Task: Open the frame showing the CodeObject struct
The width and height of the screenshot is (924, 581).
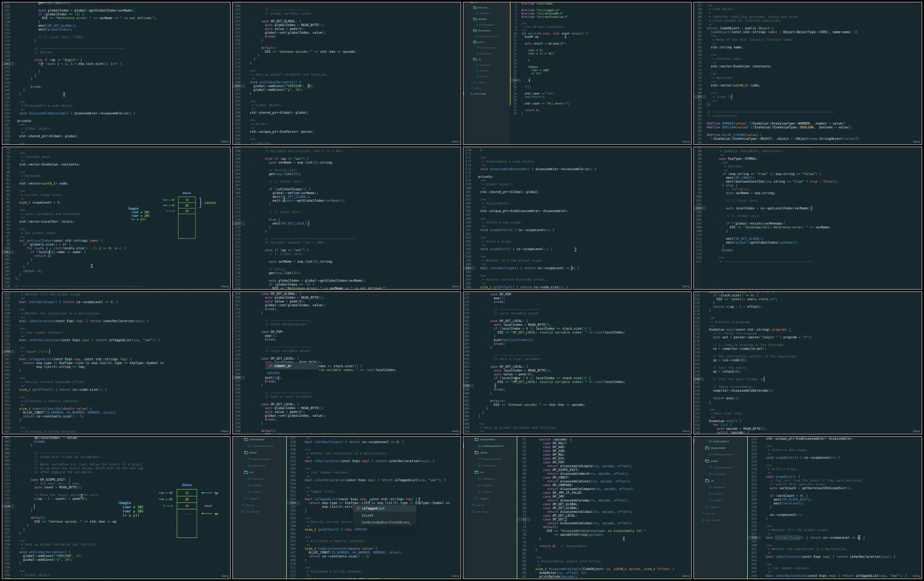Action: click(x=808, y=73)
